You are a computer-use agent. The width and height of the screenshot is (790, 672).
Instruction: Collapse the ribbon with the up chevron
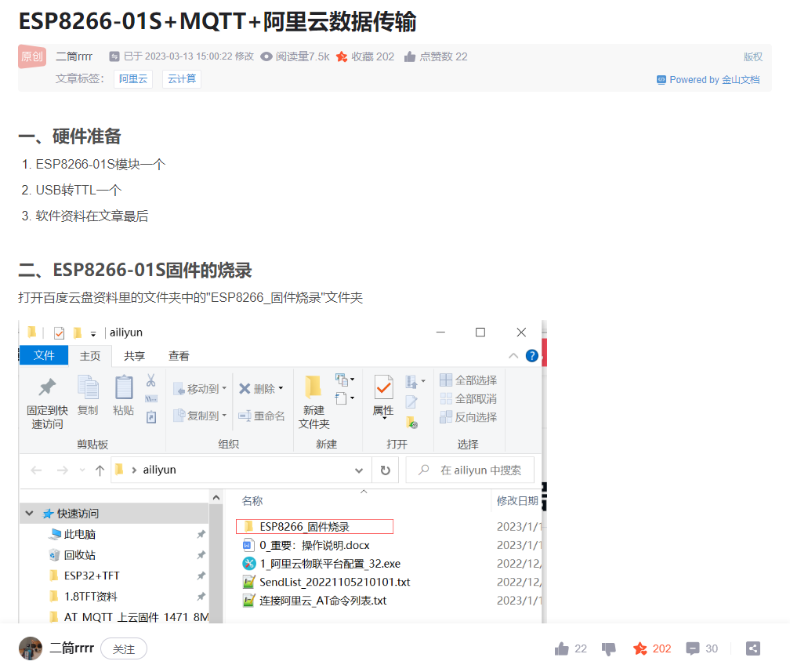click(513, 355)
